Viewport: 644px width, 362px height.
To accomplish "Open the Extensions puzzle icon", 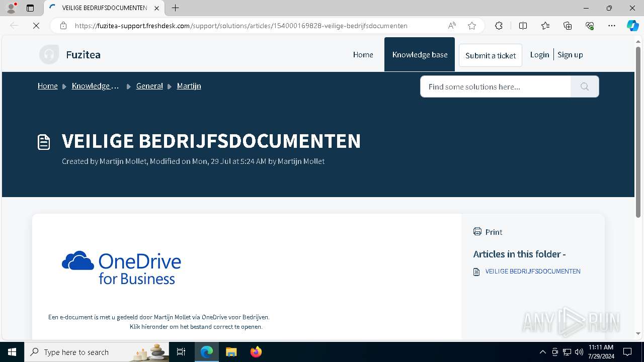I will click(x=499, y=26).
